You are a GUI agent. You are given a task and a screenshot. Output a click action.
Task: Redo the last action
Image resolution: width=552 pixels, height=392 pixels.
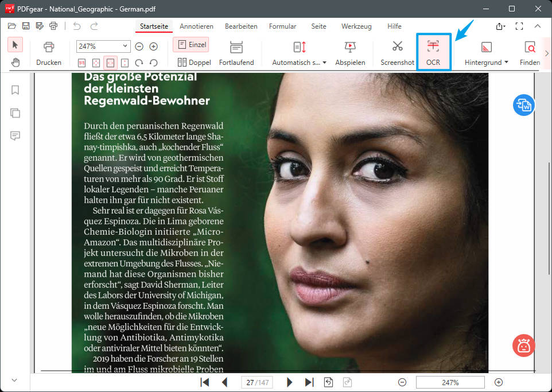94,26
